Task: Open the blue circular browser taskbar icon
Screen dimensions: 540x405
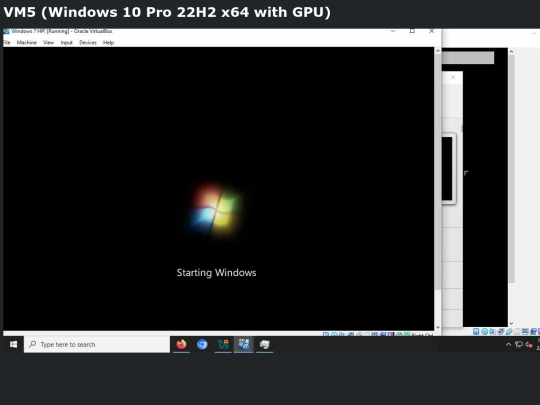Action: (x=202, y=344)
